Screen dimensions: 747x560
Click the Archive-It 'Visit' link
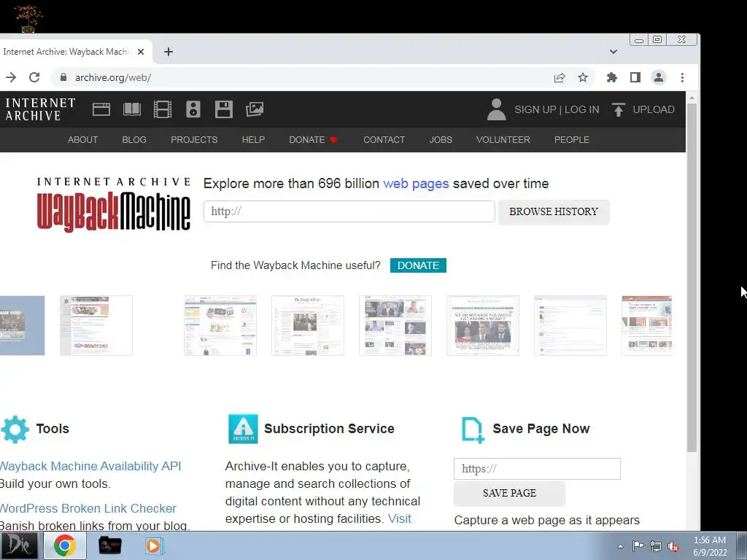tap(399, 518)
